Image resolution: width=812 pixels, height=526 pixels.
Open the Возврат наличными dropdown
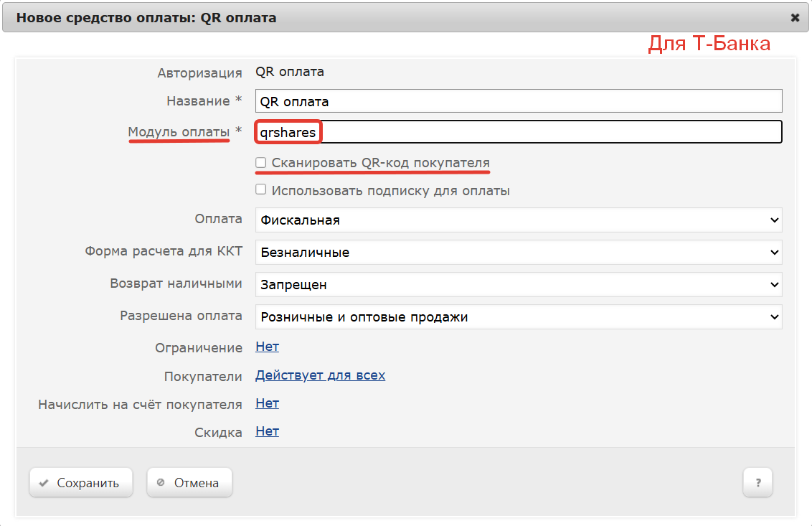point(518,285)
